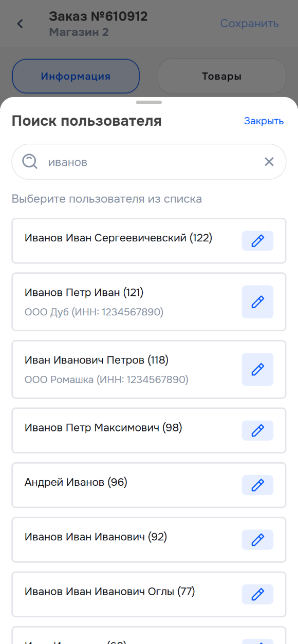
Task: Edit user Иванов Иван Иванович Оглы (77)
Action: click(257, 594)
